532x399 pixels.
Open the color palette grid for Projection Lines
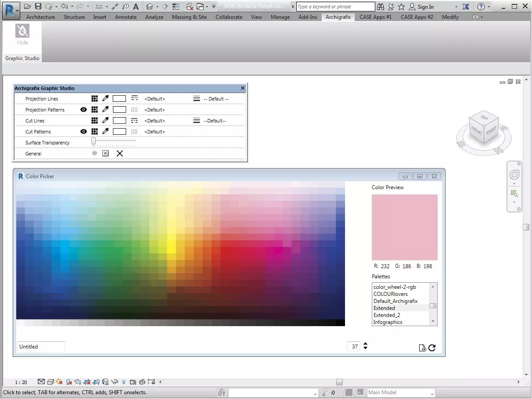(94, 99)
